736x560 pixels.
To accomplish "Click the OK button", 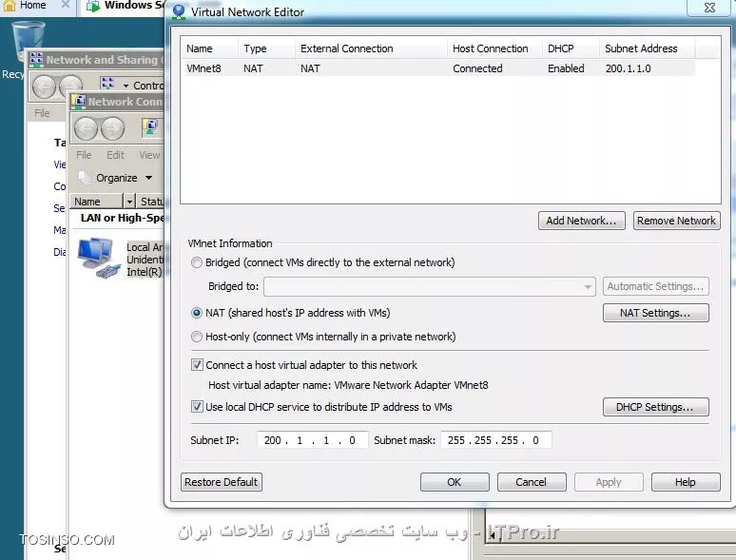I will pos(455,482).
